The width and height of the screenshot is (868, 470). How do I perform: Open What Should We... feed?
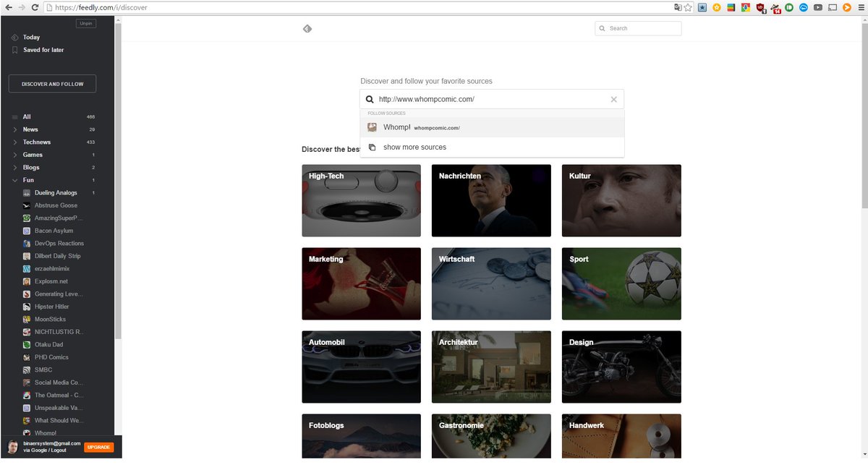pyautogui.click(x=59, y=421)
